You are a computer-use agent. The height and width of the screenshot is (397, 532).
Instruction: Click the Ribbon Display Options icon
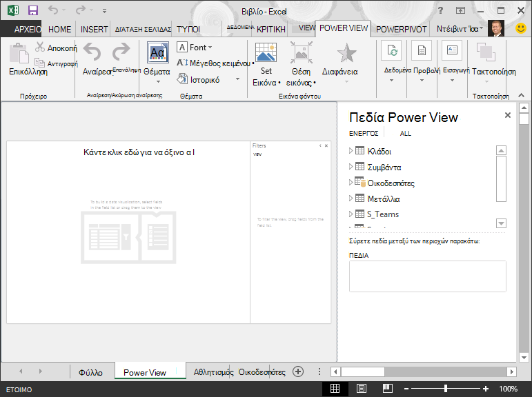click(460, 10)
